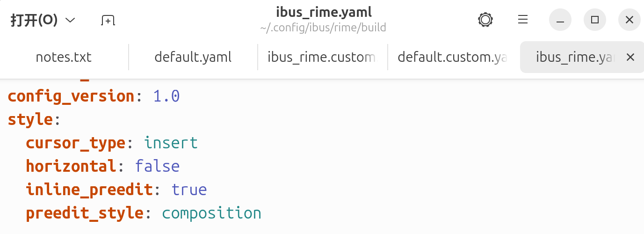Minimize the text editor window
Image resolution: width=644 pixels, height=234 pixels.
point(560,20)
